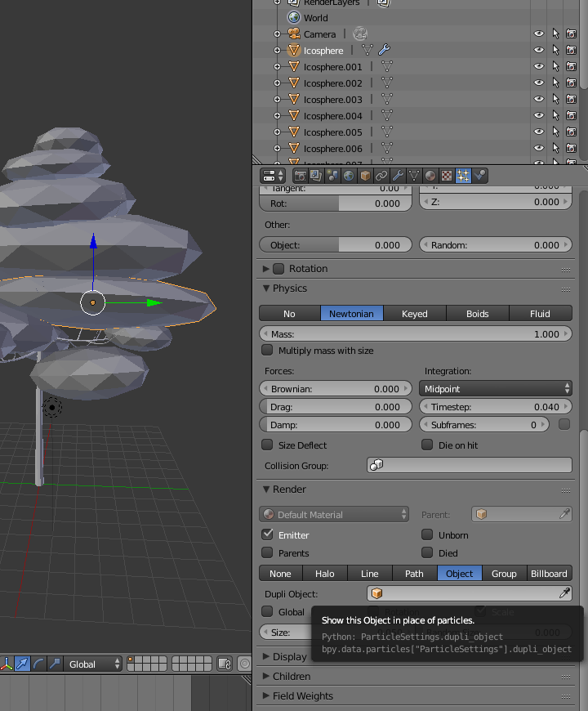Toggle the 3D manipulator axes icon
Screen dimensions: 588x711
[x=7, y=664]
